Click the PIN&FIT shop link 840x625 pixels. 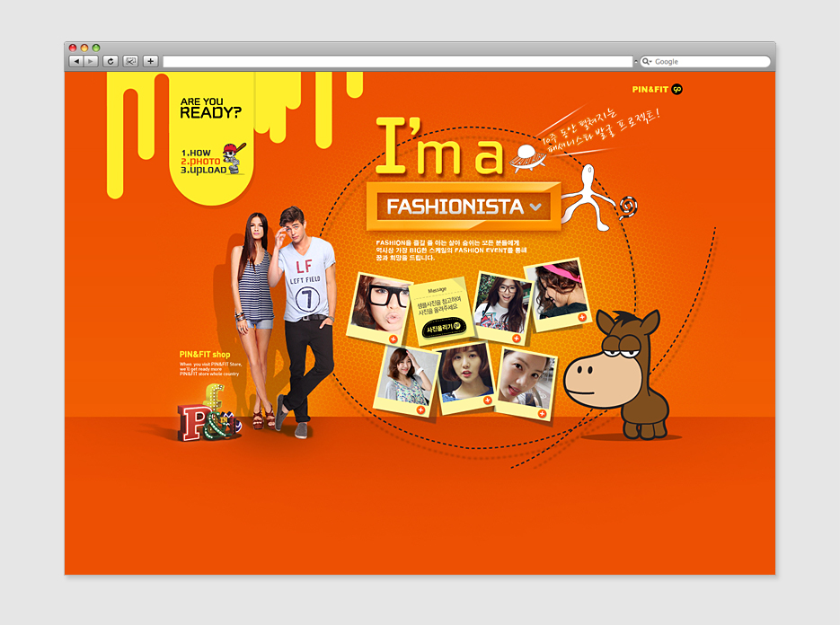[205, 355]
